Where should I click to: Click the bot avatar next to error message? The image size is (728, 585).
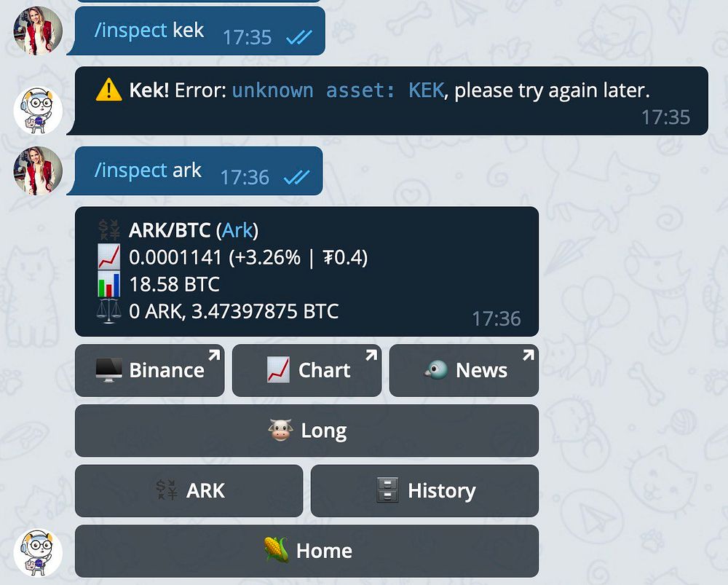point(38,111)
